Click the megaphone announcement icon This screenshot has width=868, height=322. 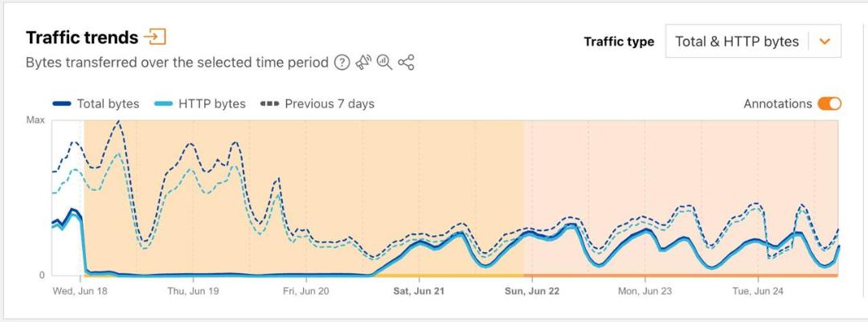point(363,63)
